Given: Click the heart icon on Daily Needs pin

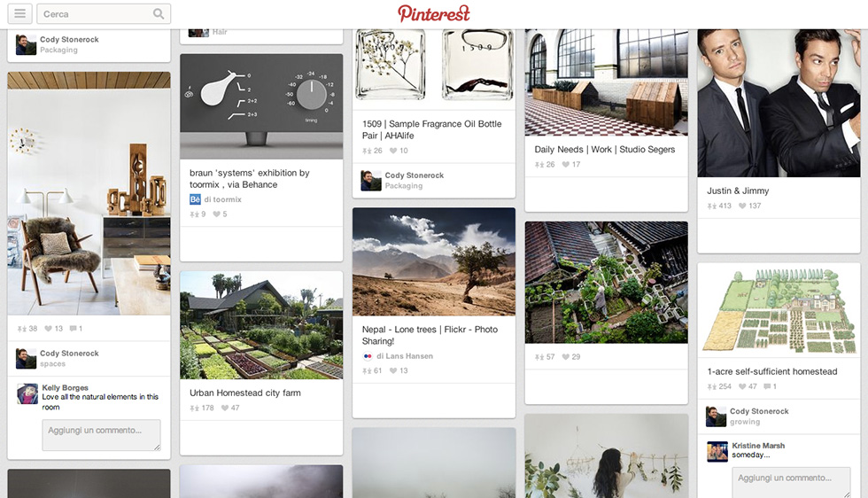Looking at the screenshot, I should pyautogui.click(x=566, y=165).
